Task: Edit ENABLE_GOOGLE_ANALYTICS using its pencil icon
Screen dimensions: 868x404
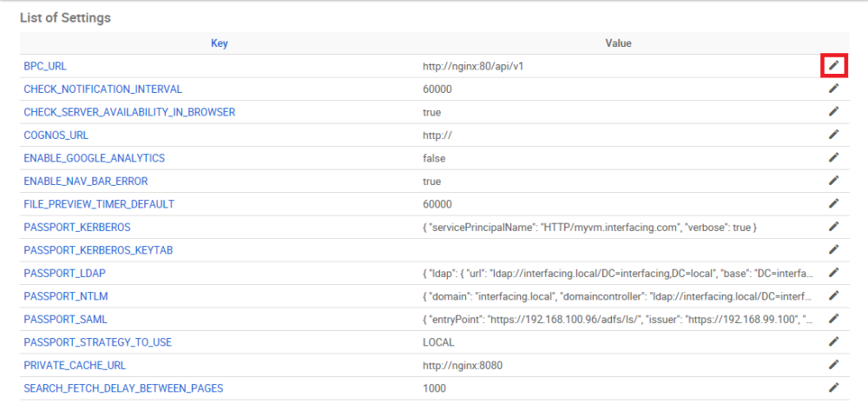Action: coord(833,158)
